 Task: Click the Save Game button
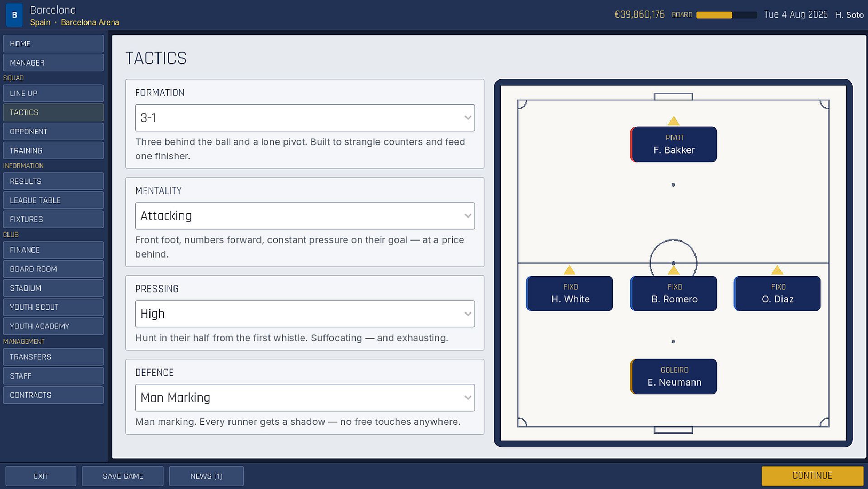click(x=123, y=476)
